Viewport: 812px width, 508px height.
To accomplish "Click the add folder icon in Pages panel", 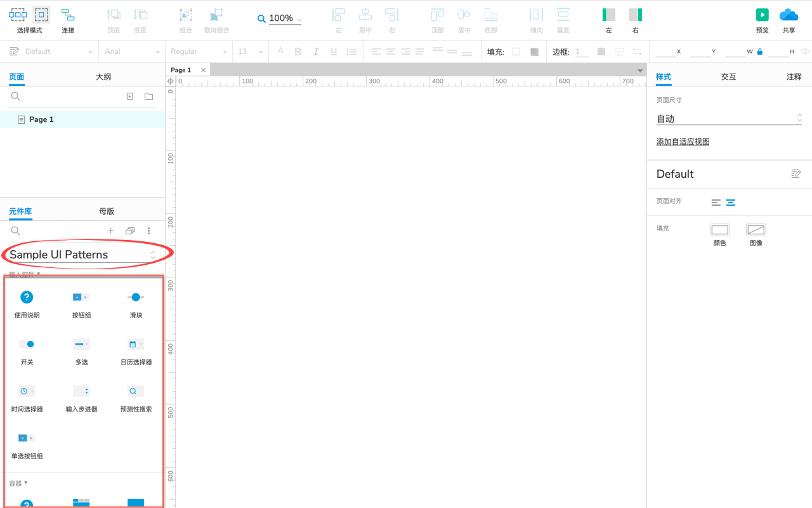I will click(148, 97).
